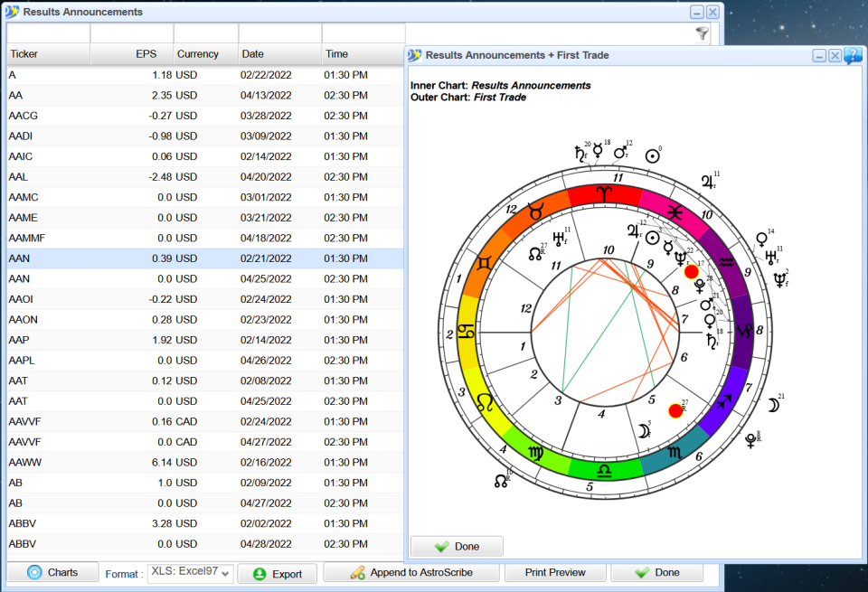Click the outer North Node symbol near Virgo
Image resolution: width=868 pixels, height=592 pixels.
501,480
